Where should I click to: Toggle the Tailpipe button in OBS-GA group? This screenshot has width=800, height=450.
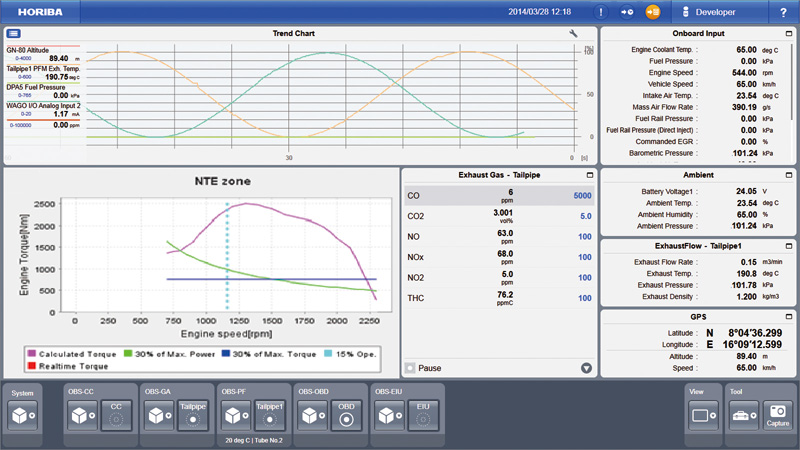tap(191, 414)
